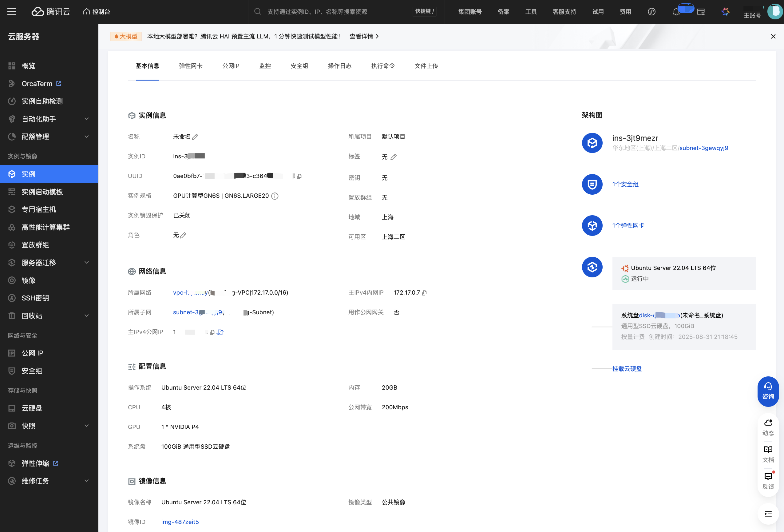
Task: Click the mini program icon in header
Action: [651, 12]
